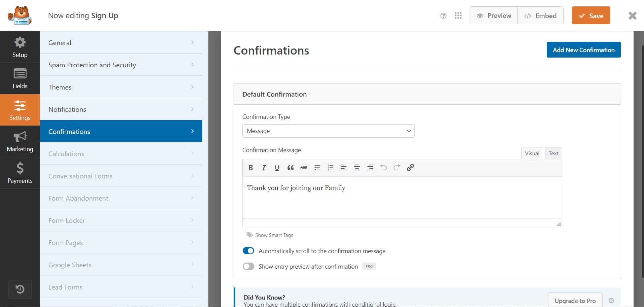The image size is (644, 307).
Task: Click Show Smart Tags link
Action: [274, 235]
